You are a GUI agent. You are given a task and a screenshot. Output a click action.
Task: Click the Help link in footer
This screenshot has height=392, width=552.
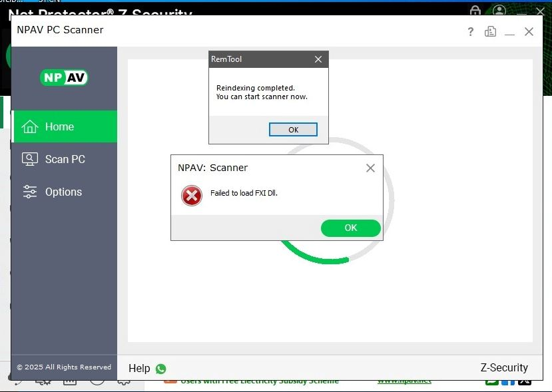point(139,368)
